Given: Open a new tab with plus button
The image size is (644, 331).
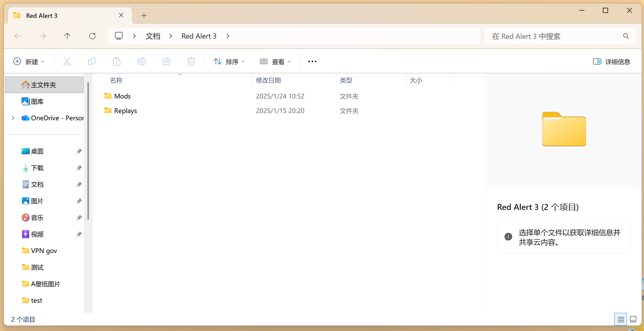Looking at the screenshot, I should 144,16.
